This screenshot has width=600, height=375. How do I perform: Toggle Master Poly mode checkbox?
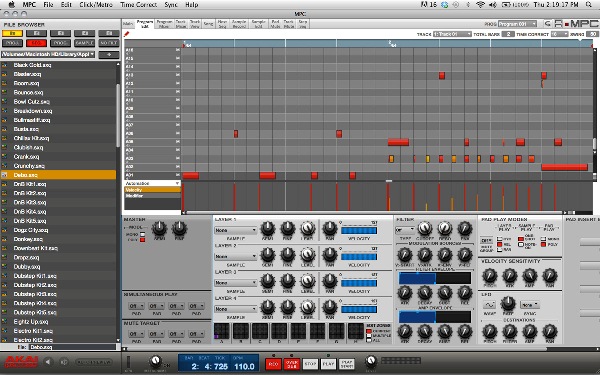point(142,240)
